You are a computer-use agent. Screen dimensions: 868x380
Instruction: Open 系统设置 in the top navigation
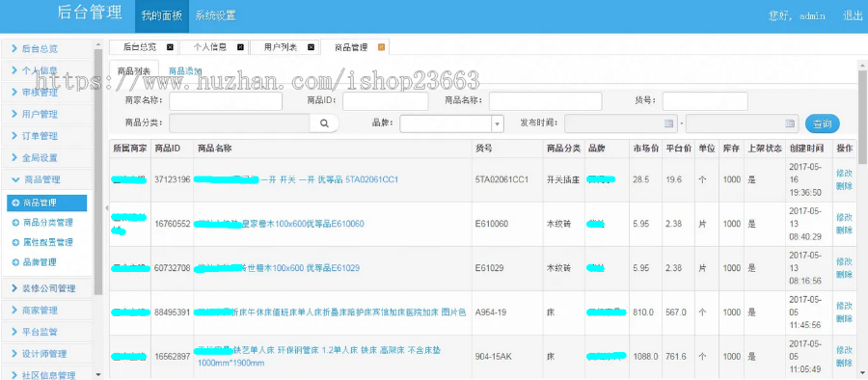point(215,16)
